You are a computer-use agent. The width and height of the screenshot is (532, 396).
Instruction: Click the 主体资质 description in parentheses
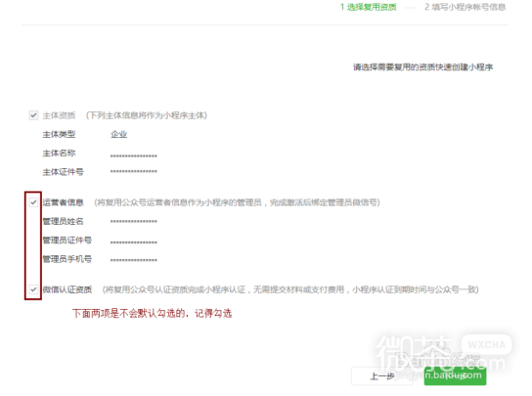click(147, 115)
